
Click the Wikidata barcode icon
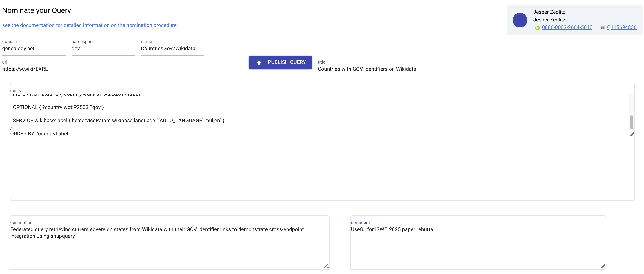coord(603,28)
